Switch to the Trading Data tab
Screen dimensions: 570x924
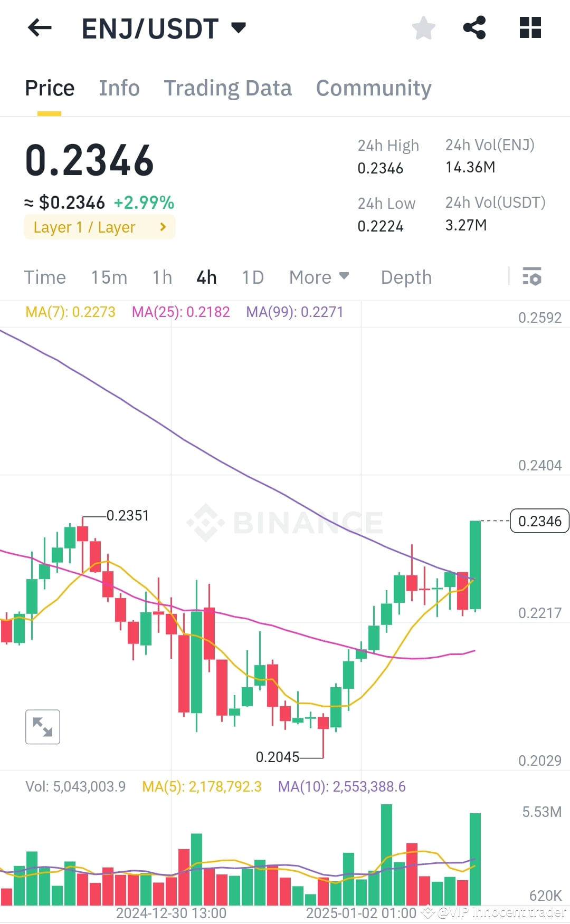[228, 88]
